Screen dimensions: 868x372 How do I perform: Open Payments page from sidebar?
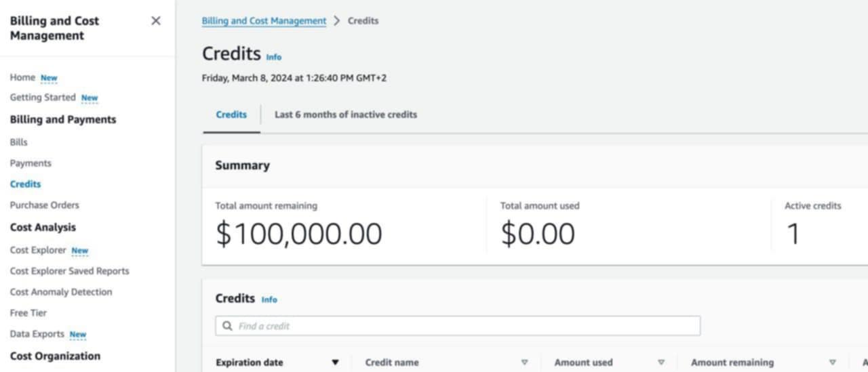click(31, 163)
